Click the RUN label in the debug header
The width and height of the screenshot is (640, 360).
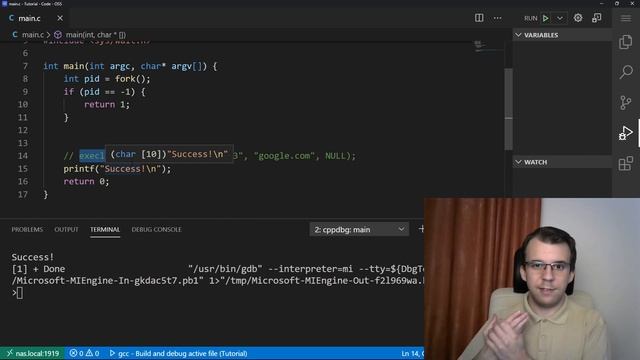(531, 18)
